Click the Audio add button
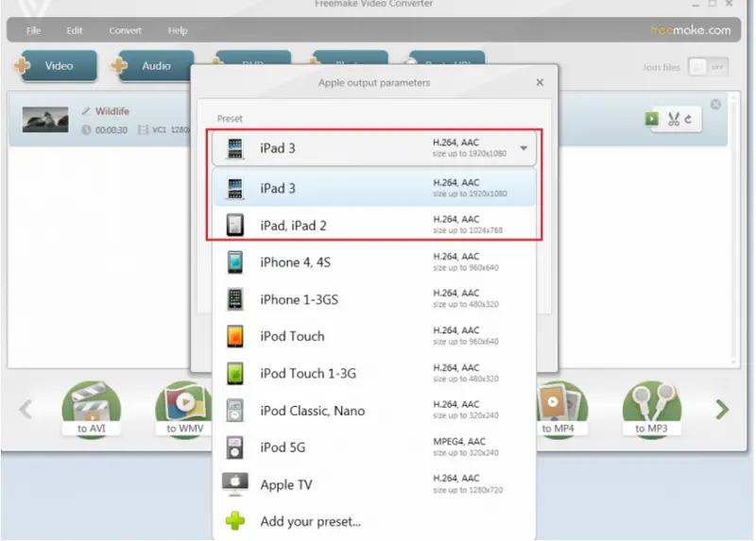 152,65
